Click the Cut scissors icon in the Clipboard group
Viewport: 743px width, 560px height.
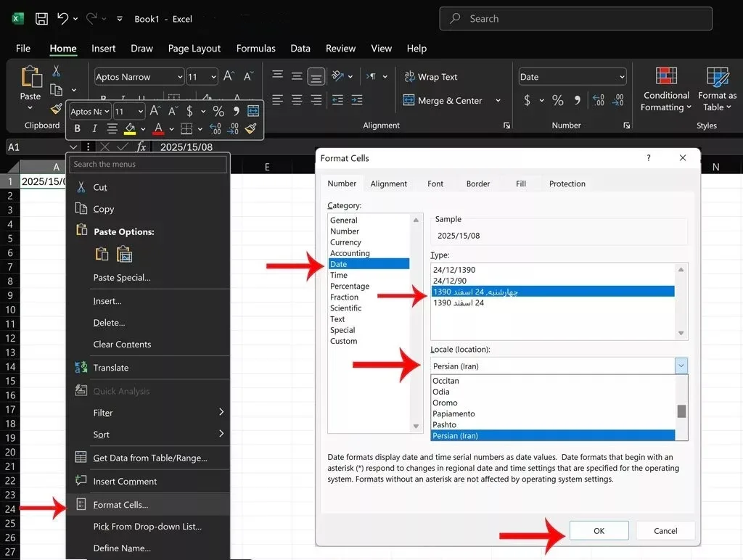(x=56, y=71)
